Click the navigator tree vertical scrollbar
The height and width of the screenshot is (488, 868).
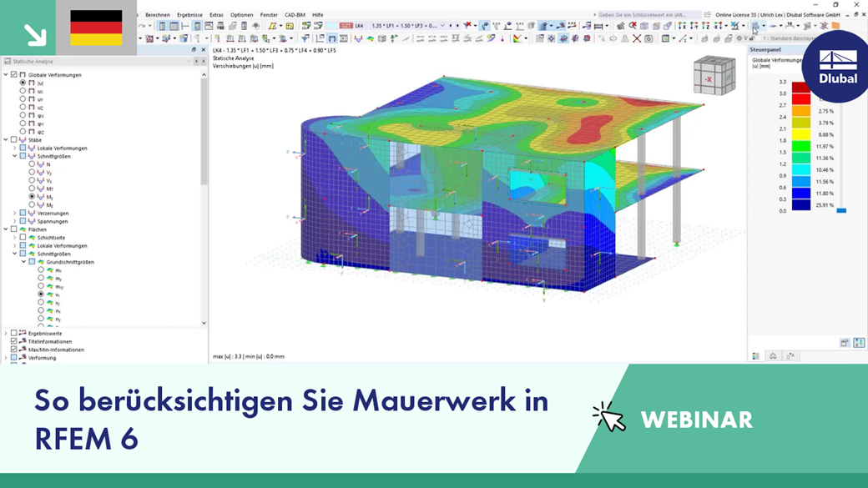tap(204, 132)
